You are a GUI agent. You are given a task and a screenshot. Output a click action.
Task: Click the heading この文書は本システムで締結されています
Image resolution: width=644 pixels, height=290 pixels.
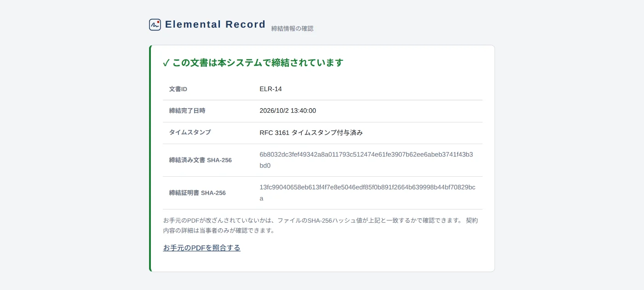tap(258, 63)
